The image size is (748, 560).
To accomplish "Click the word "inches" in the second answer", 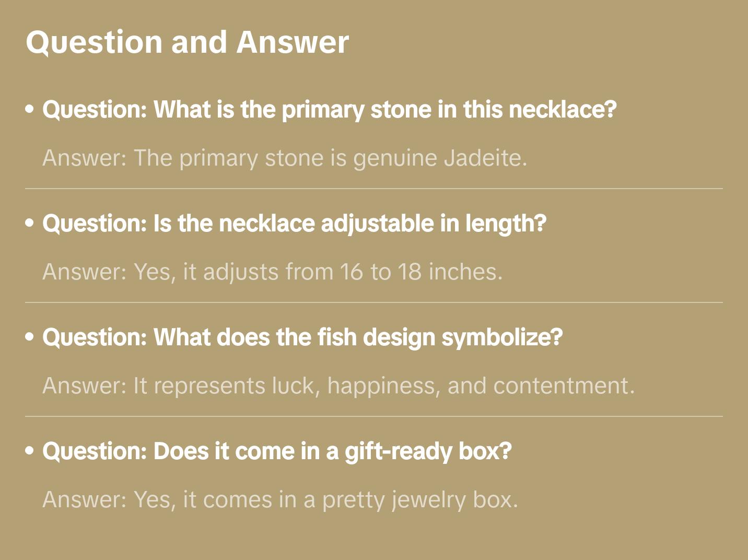I will 465,272.
